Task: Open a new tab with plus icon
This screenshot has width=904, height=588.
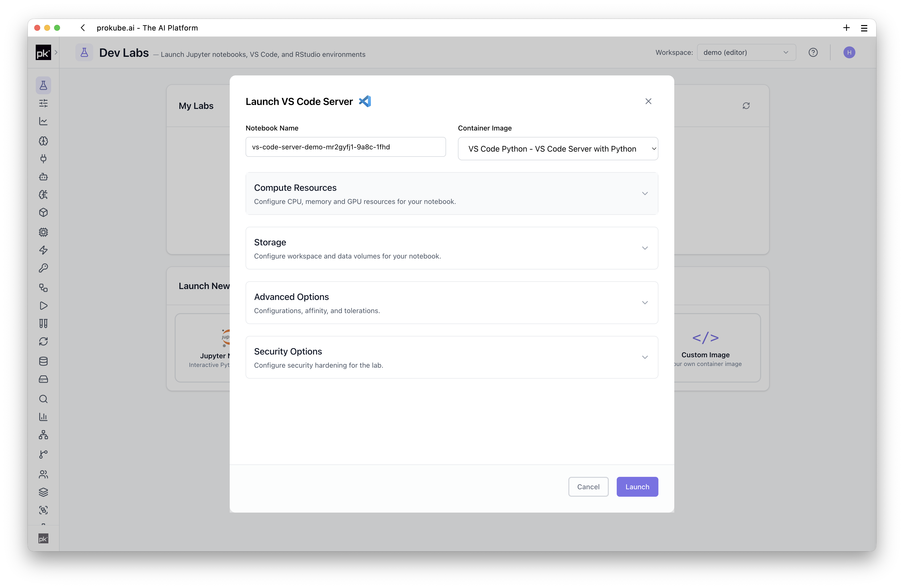Action: click(x=846, y=28)
